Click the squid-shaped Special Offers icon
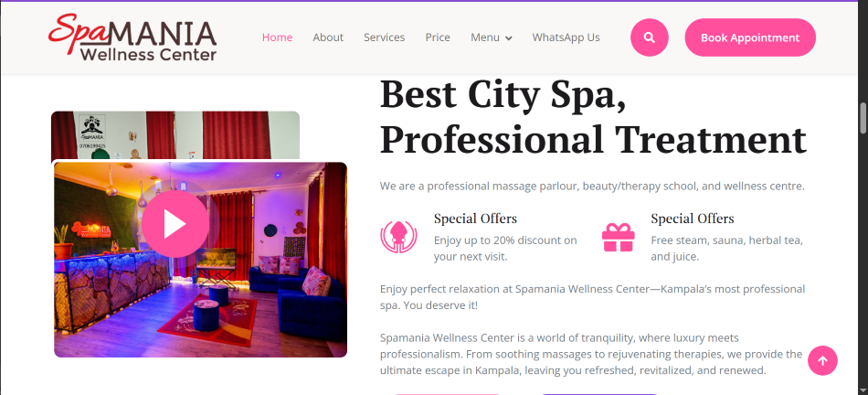This screenshot has height=395, width=868. point(397,237)
